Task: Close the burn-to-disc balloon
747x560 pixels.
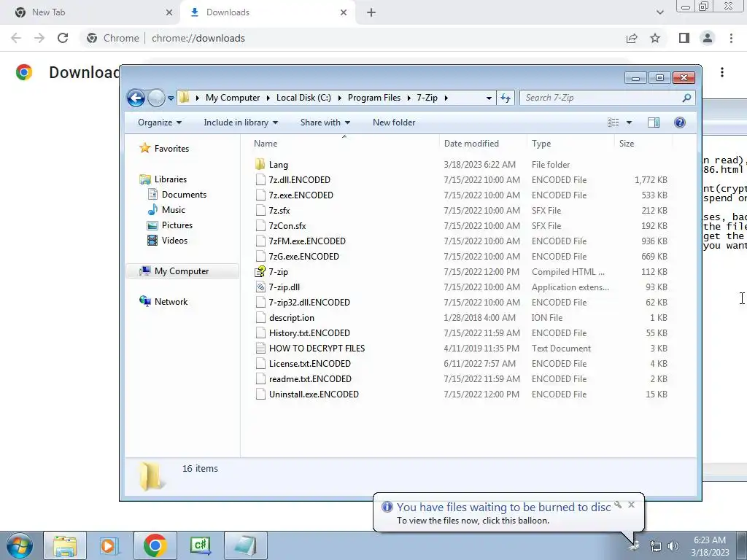Action: pyautogui.click(x=631, y=505)
